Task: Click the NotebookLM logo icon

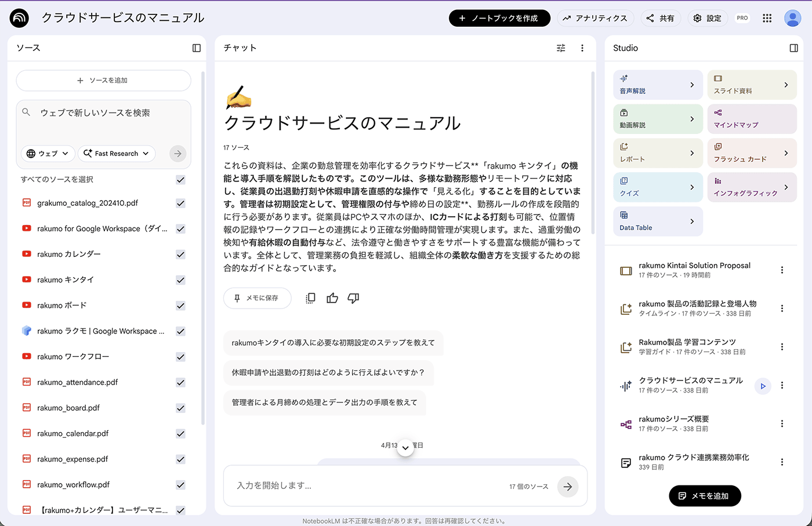Action: [19, 18]
